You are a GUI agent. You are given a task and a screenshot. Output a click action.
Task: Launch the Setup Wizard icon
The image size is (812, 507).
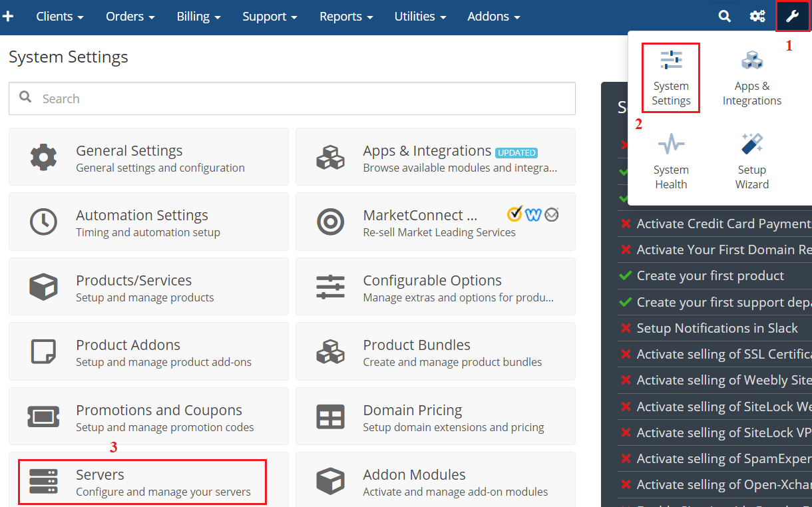tap(752, 162)
